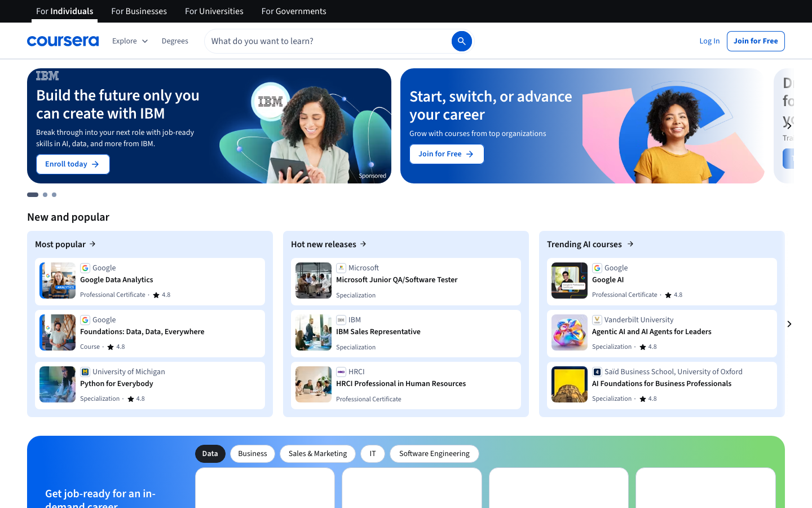812x508 pixels.
Task: Show more course lists with the right chevron
Action: [789, 324]
